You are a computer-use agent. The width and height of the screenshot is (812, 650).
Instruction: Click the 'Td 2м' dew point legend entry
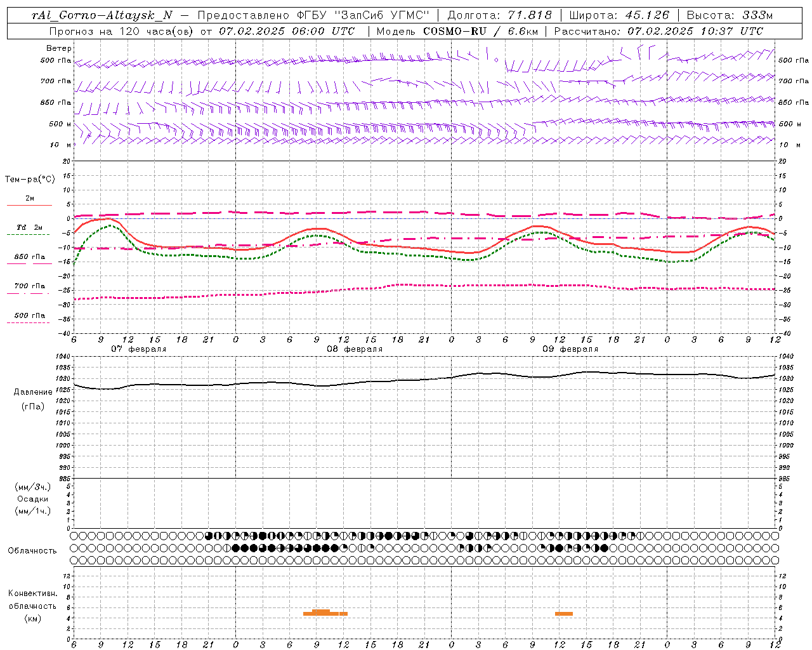tap(29, 227)
